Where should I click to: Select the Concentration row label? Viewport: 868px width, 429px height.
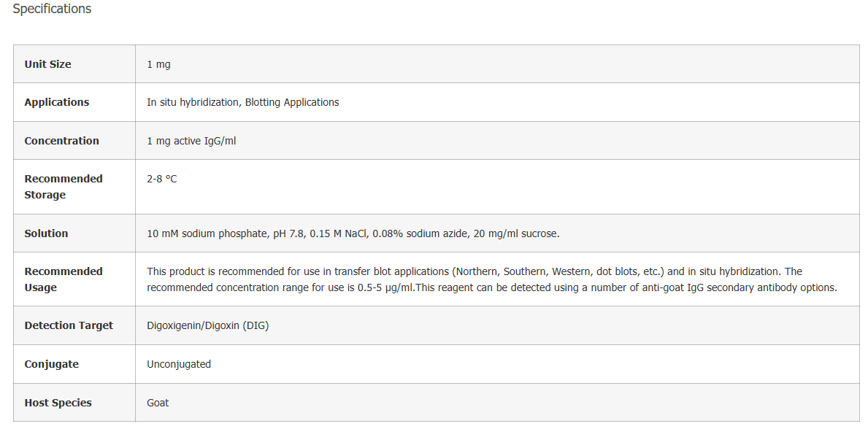(x=61, y=141)
